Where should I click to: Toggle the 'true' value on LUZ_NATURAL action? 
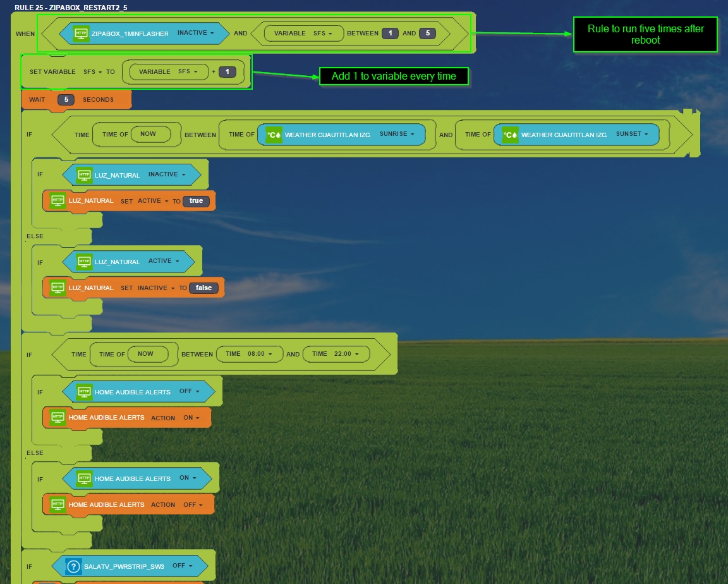click(x=196, y=201)
